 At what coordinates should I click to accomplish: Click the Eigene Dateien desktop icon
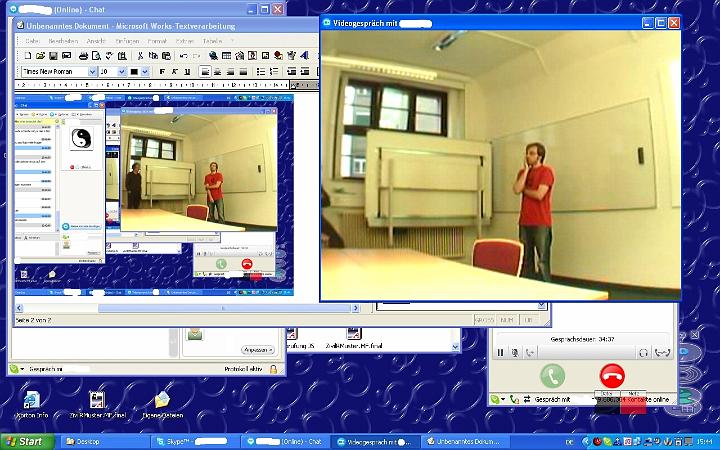(163, 405)
